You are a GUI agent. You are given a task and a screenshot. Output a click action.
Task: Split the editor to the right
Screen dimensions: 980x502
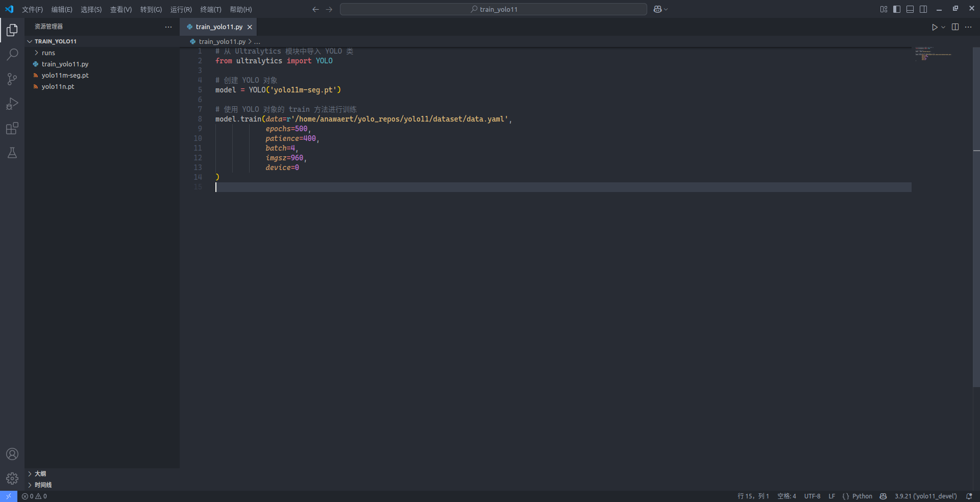pos(955,27)
